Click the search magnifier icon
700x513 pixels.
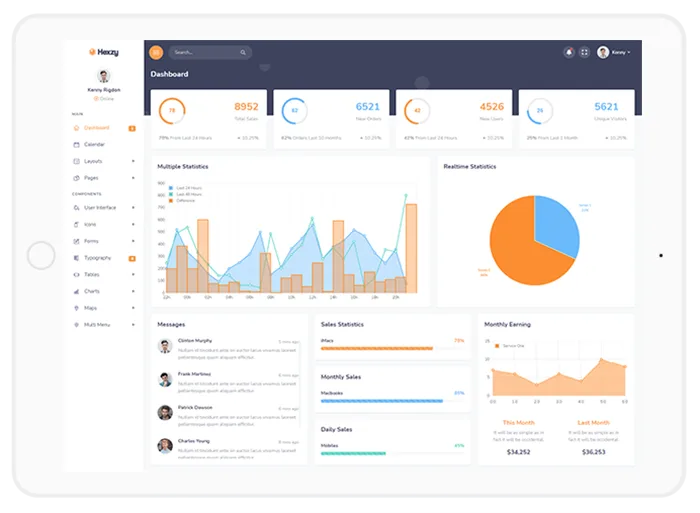pyautogui.click(x=243, y=53)
